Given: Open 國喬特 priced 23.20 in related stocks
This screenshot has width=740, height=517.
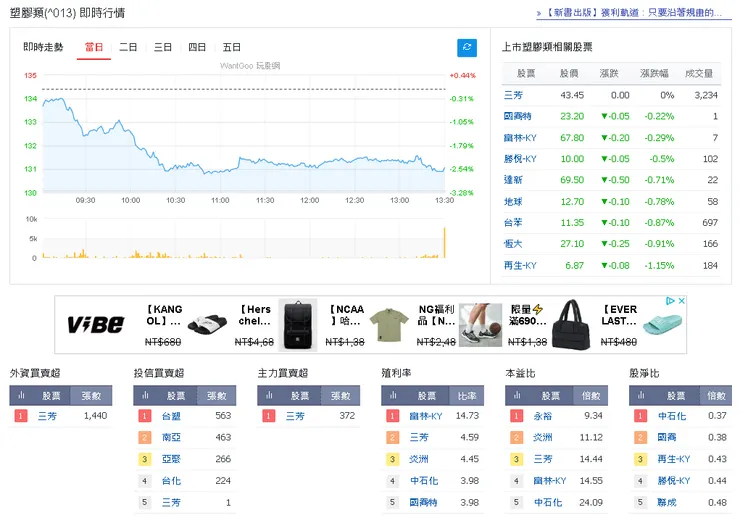Looking at the screenshot, I should click(518, 116).
